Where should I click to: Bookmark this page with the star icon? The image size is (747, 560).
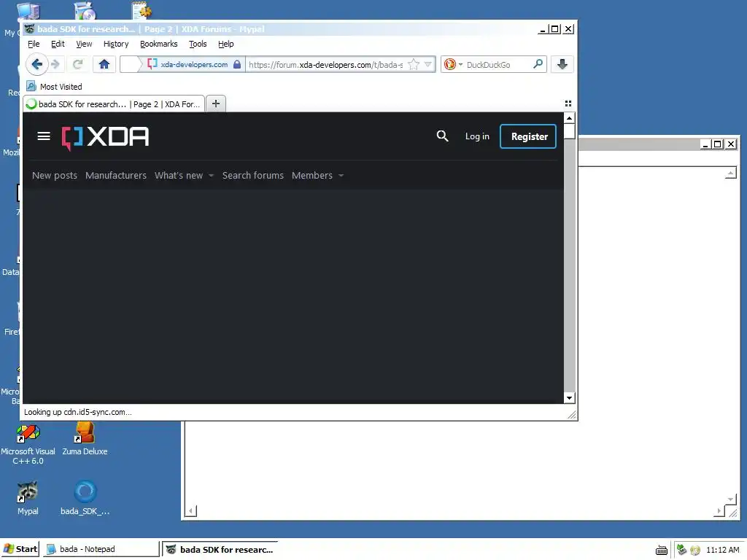click(x=414, y=64)
